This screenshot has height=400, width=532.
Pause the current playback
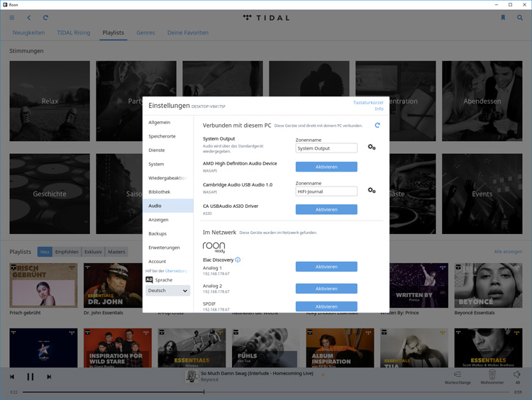31,377
